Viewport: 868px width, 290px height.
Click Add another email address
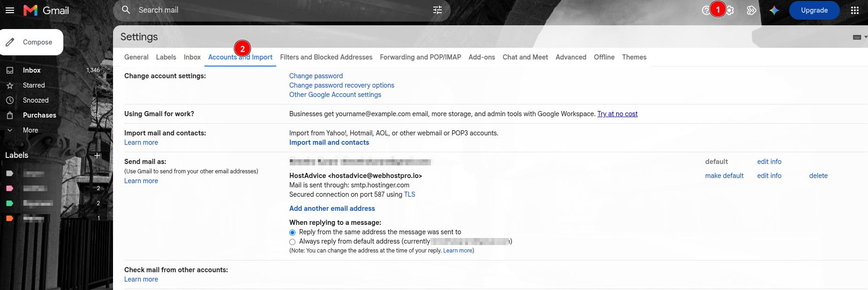pos(332,208)
